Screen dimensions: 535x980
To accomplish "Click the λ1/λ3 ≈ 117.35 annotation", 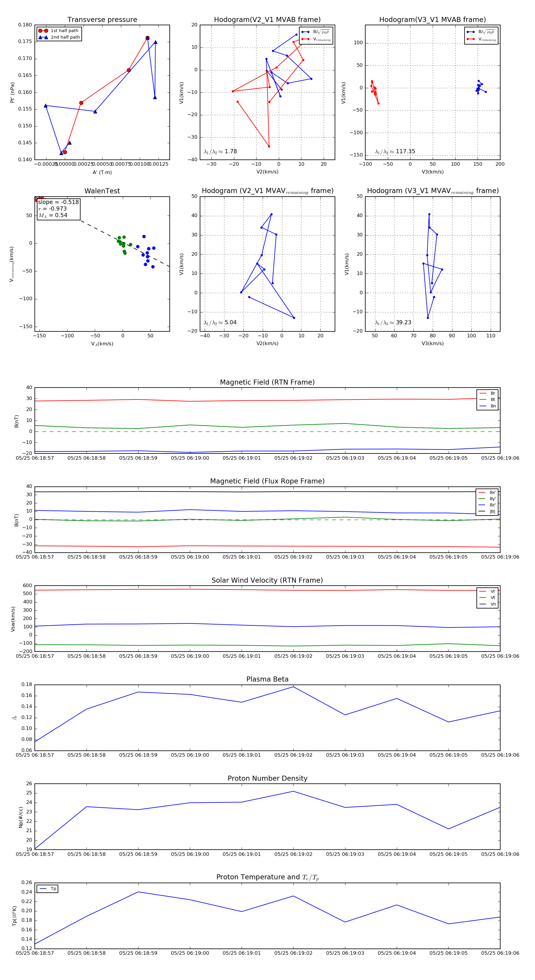I will [x=395, y=151].
